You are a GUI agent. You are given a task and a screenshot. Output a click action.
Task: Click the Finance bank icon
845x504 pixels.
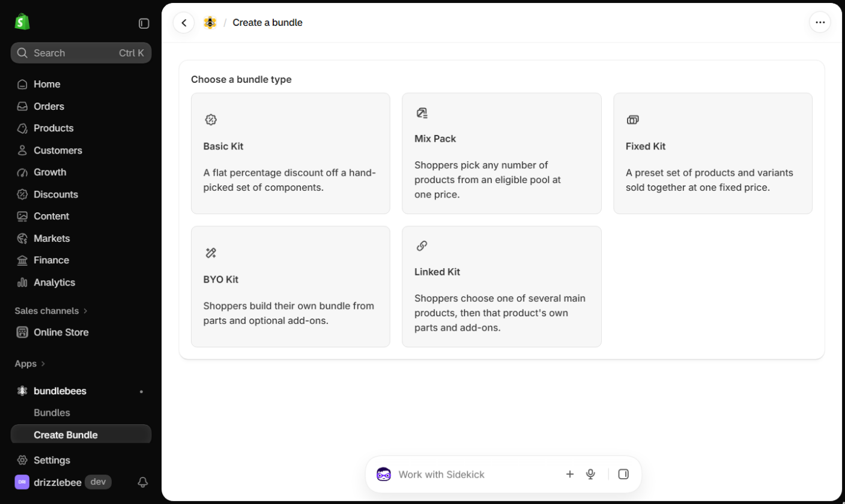(22, 260)
